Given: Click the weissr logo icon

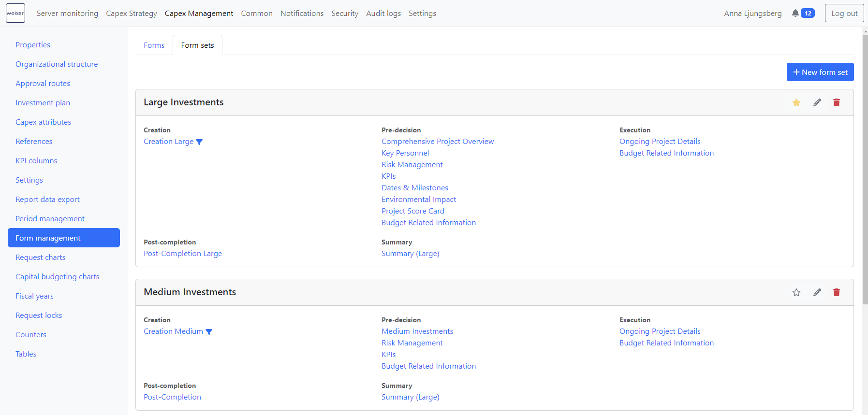Looking at the screenshot, I should [15, 13].
